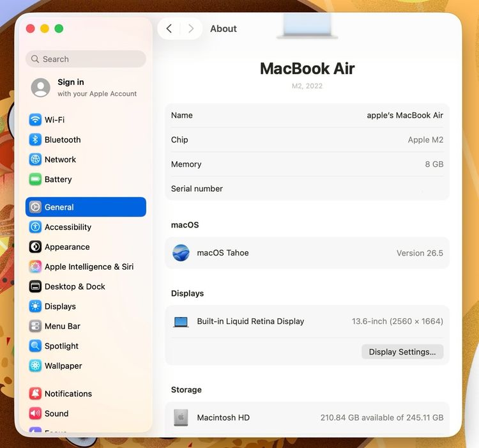Close the System Settings window
The width and height of the screenshot is (479, 448).
point(31,29)
